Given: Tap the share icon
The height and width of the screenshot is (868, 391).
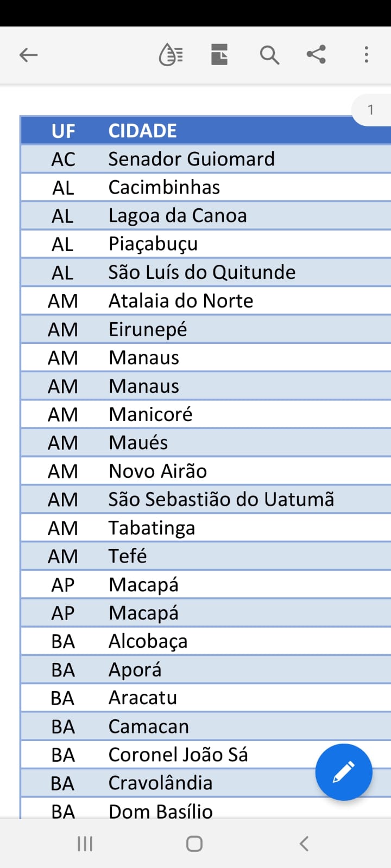Looking at the screenshot, I should (x=316, y=55).
